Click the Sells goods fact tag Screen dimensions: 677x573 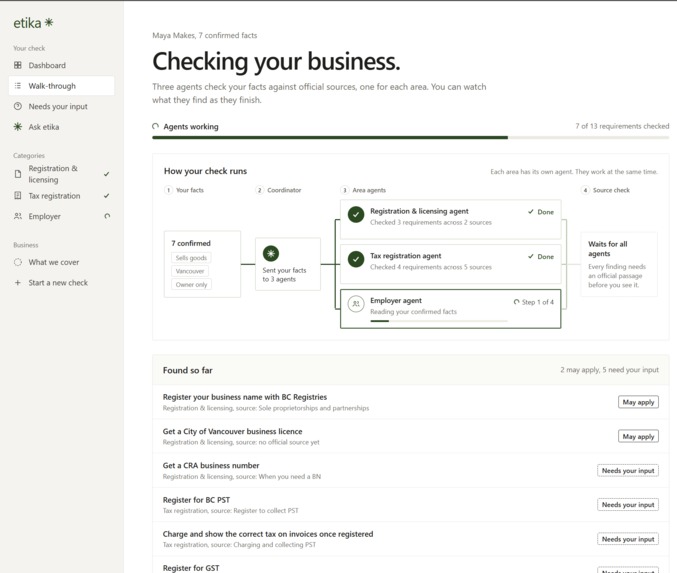(x=191, y=258)
